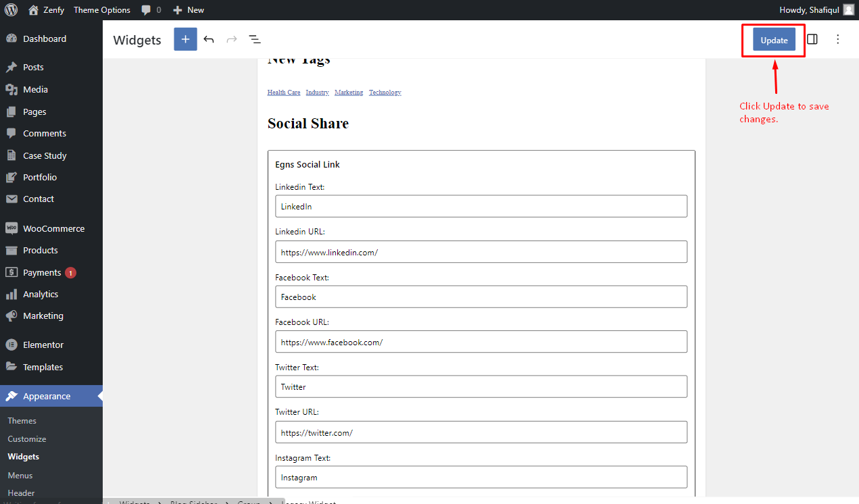Screen dimensions: 859x504
Task: Click the Facebook Text input field
Action: (481, 297)
